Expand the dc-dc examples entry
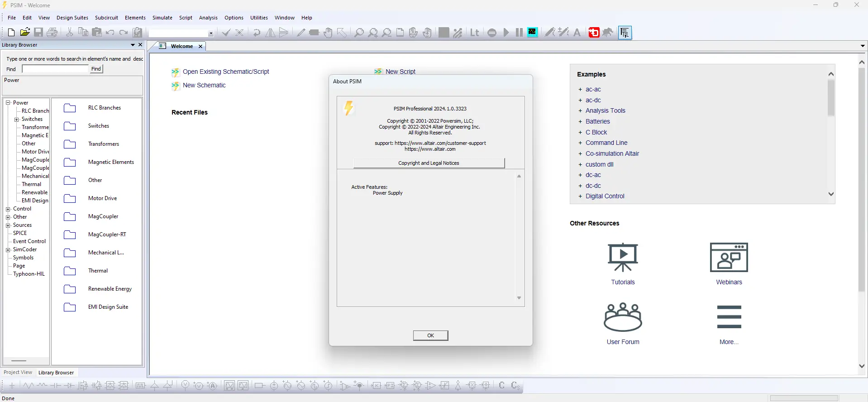This screenshot has height=402, width=868. (x=580, y=186)
